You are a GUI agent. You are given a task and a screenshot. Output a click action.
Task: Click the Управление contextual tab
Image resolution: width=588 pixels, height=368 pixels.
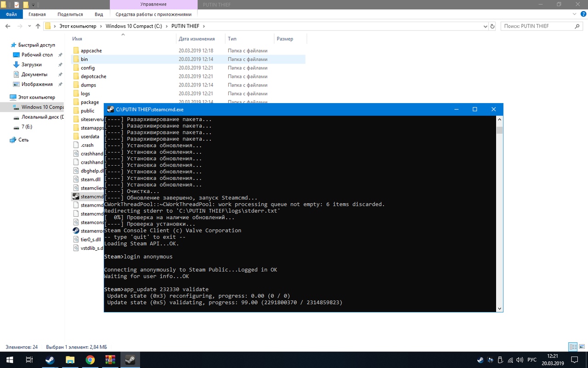point(153,5)
